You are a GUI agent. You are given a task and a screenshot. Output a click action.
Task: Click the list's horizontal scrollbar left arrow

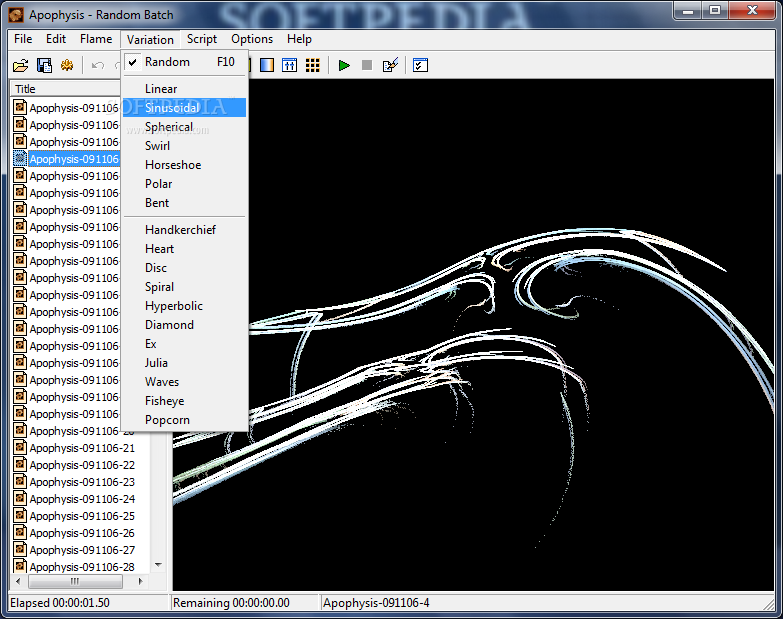[18, 581]
